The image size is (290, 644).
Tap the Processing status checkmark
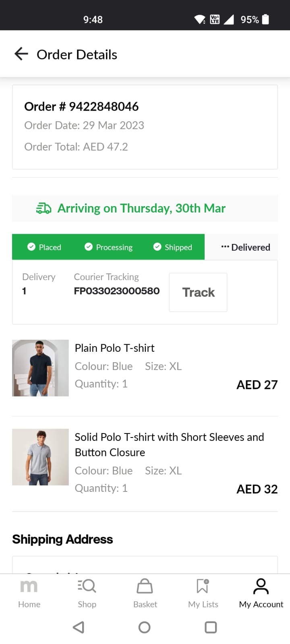[x=89, y=247]
